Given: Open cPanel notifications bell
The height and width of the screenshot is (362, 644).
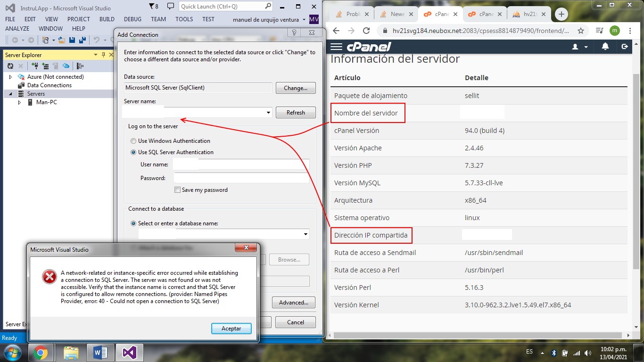Looking at the screenshot, I should 606,46.
